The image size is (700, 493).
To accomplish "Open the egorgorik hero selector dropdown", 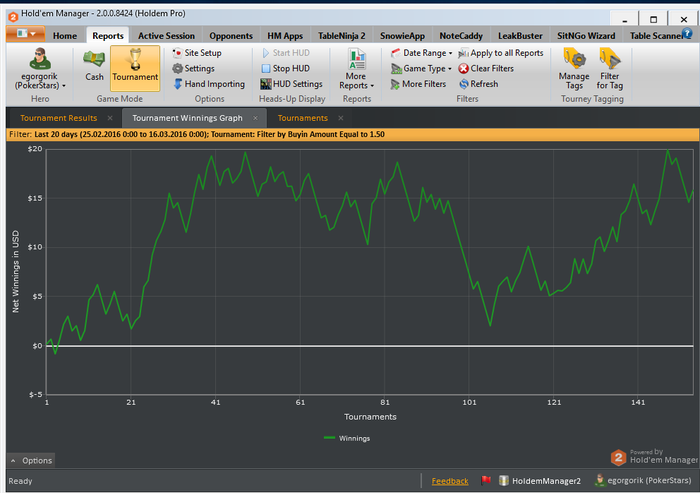I will click(x=40, y=68).
